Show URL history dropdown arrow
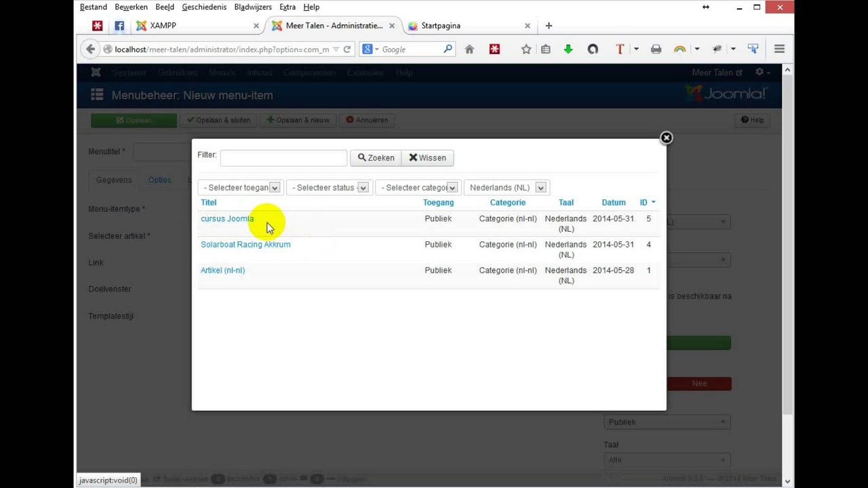This screenshot has width=868, height=488. click(336, 49)
